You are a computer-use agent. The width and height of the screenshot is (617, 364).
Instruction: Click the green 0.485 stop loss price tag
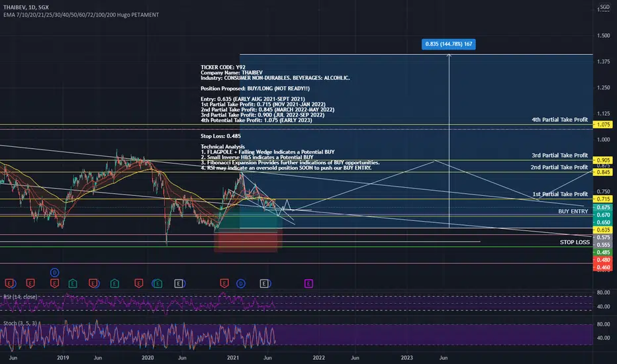coord(603,252)
